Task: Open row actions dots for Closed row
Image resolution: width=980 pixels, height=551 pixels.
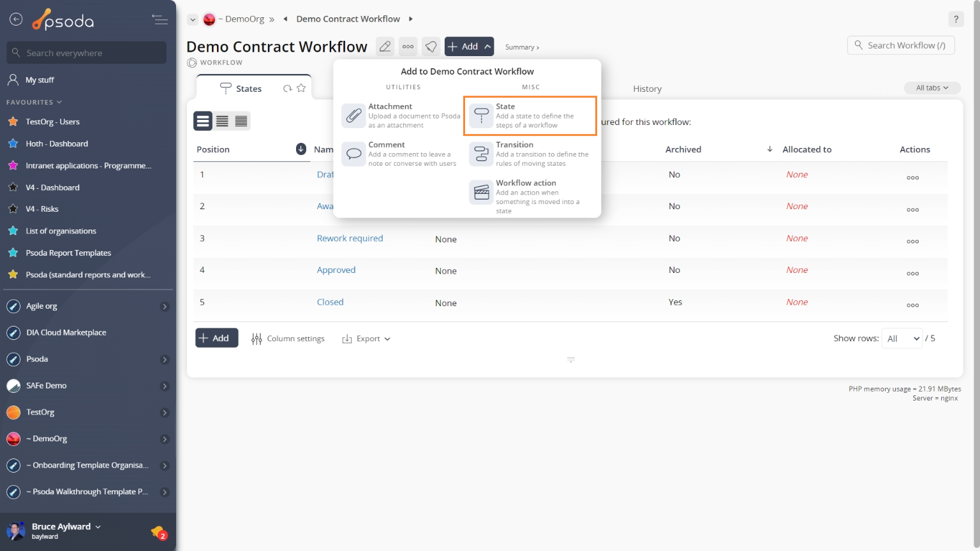Action: point(913,305)
